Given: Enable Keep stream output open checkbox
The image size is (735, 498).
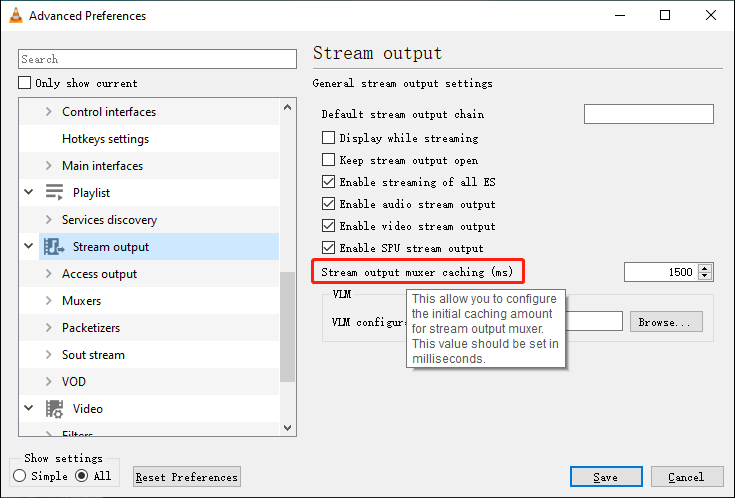Looking at the screenshot, I should [x=329, y=159].
